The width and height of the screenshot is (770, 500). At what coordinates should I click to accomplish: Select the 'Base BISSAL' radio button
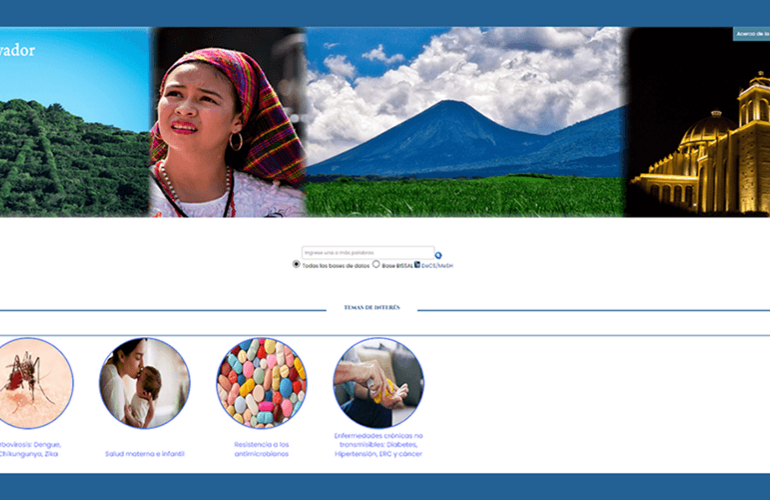(x=376, y=265)
